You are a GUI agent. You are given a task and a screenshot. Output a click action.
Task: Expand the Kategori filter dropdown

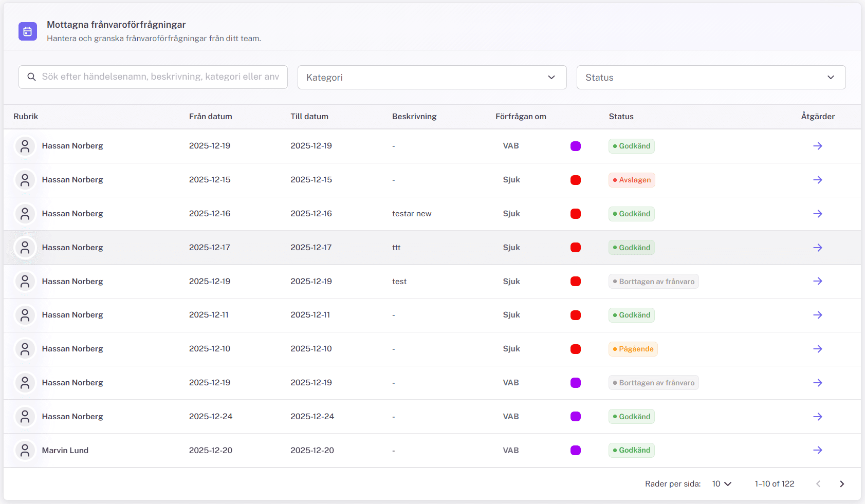tap(432, 78)
